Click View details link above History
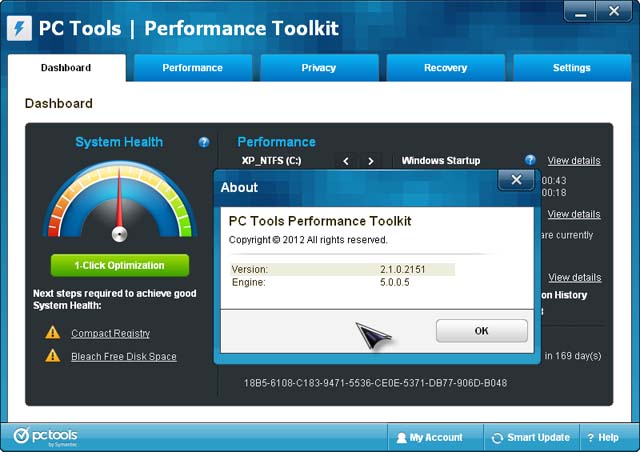 pos(574,277)
